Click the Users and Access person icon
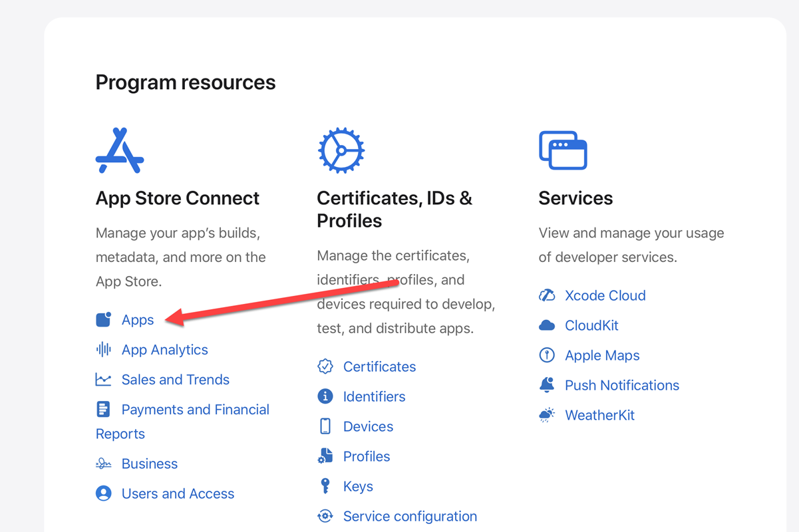Screen dimensions: 799x532 point(104,493)
